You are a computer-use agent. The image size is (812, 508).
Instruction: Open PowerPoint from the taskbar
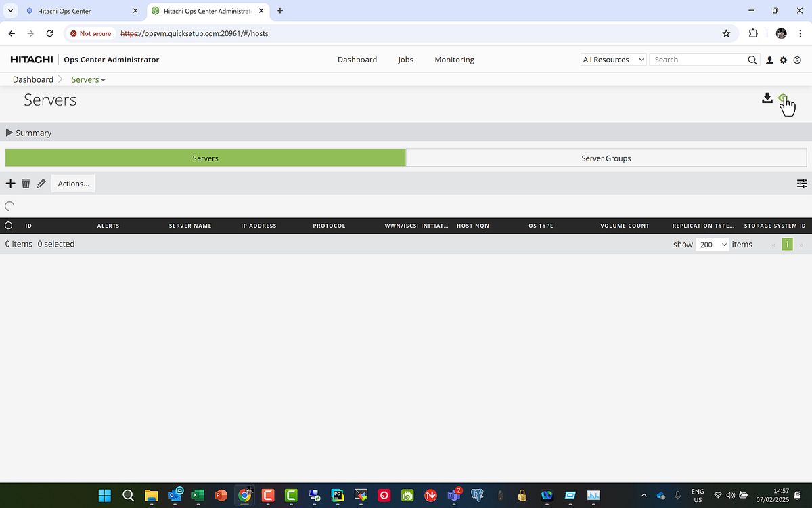(x=221, y=495)
